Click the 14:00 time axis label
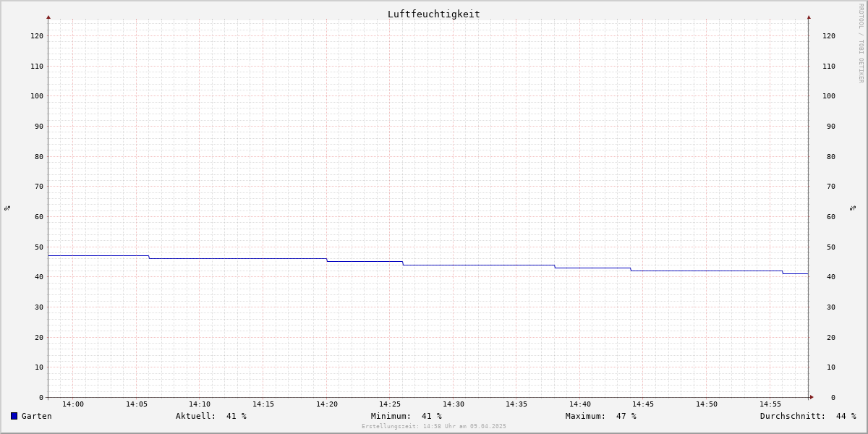868x434 pixels. (73, 404)
